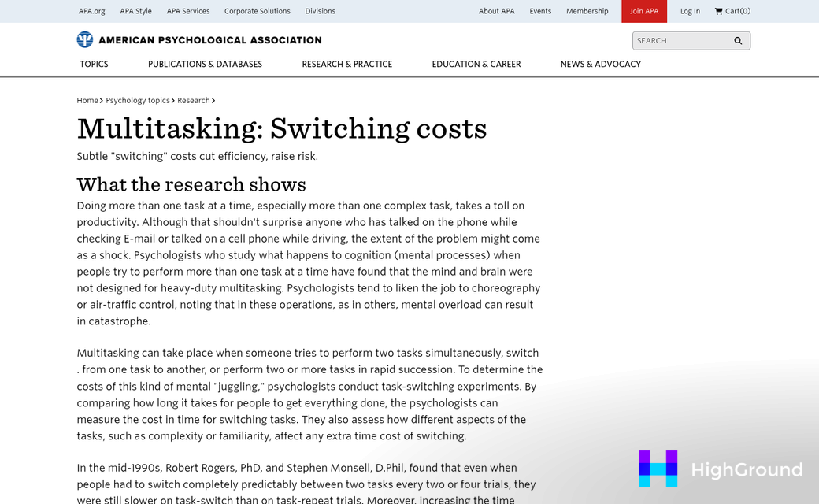Click the APA logo emblem icon

coord(84,39)
